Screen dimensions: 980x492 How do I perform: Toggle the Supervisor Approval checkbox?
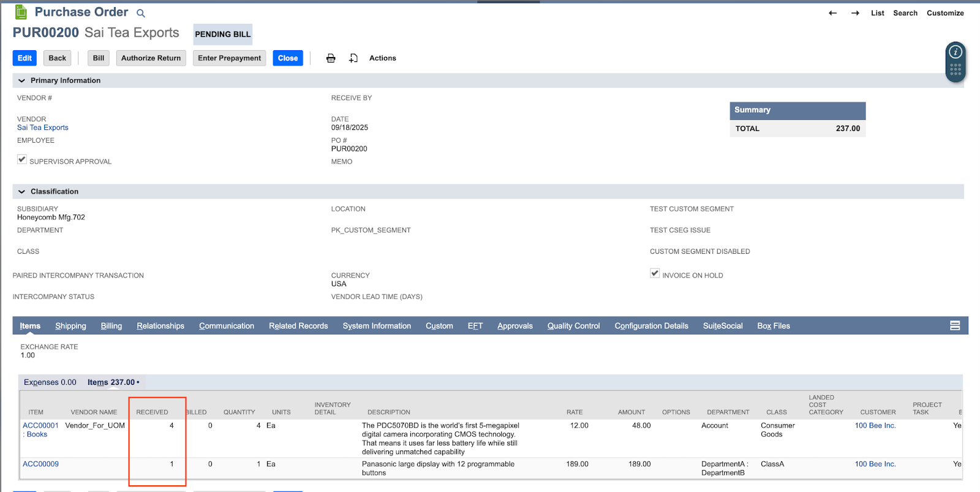pyautogui.click(x=22, y=159)
